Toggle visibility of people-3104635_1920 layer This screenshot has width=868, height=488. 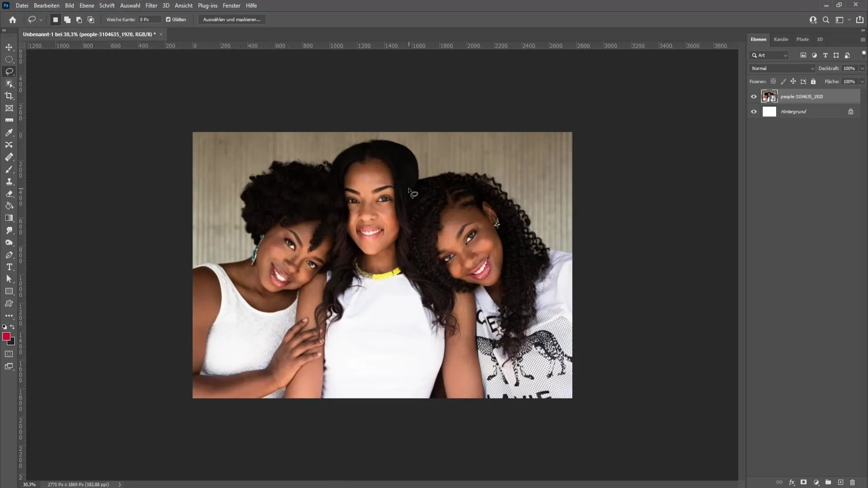click(x=754, y=96)
